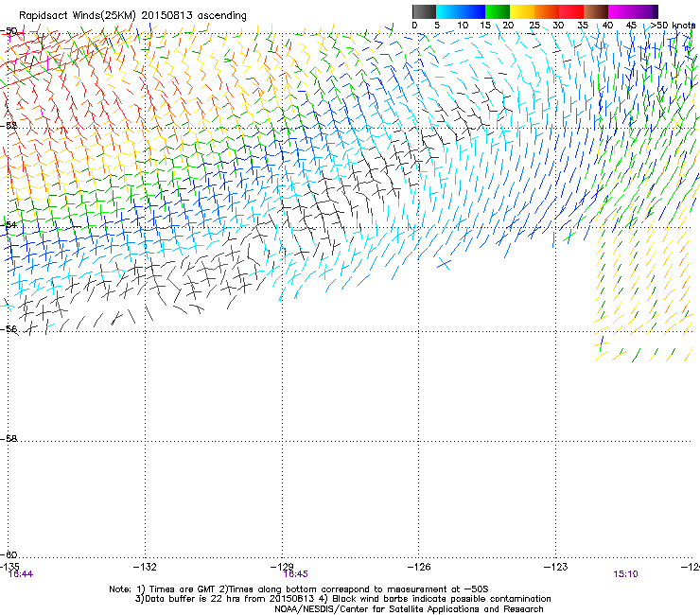The height and width of the screenshot is (615, 700).
Task: Click the title 'Rapidscat Winds(25KM) 20150813 ascending'
Action: [x=132, y=16]
